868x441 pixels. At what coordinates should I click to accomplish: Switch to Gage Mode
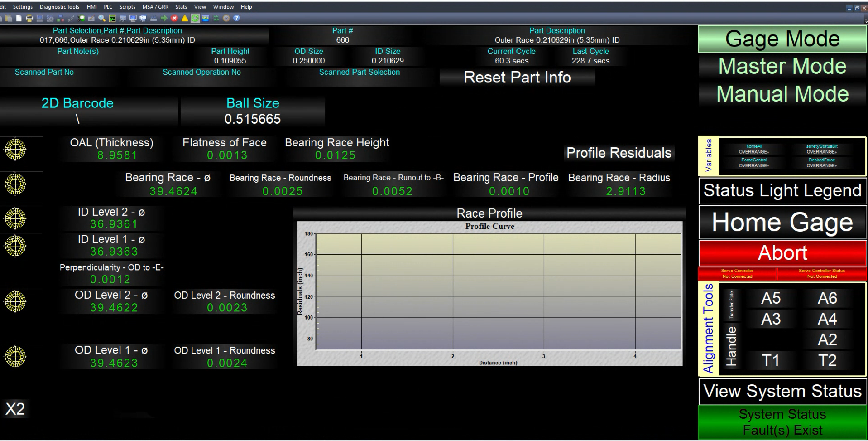pos(782,39)
